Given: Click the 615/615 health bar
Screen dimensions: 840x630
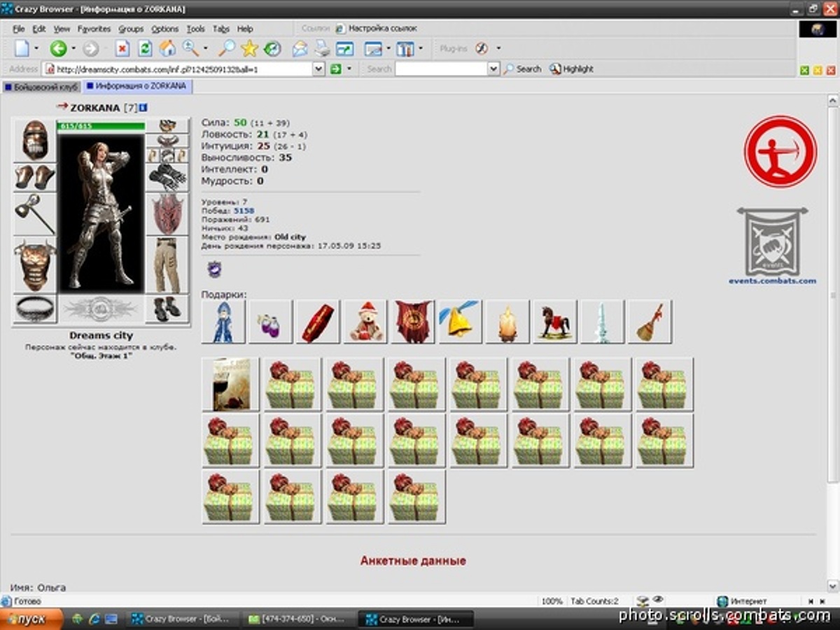Looking at the screenshot, I should tap(101, 126).
